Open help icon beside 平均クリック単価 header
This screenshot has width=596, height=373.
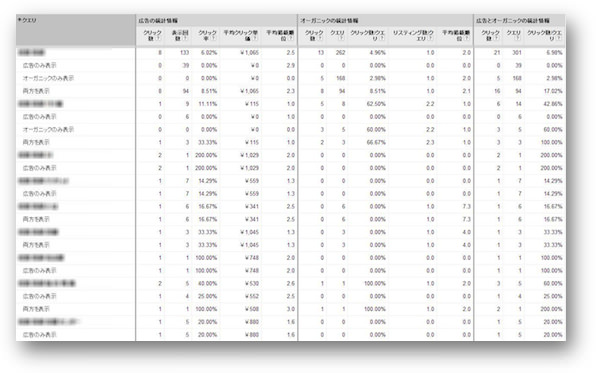[x=255, y=38]
